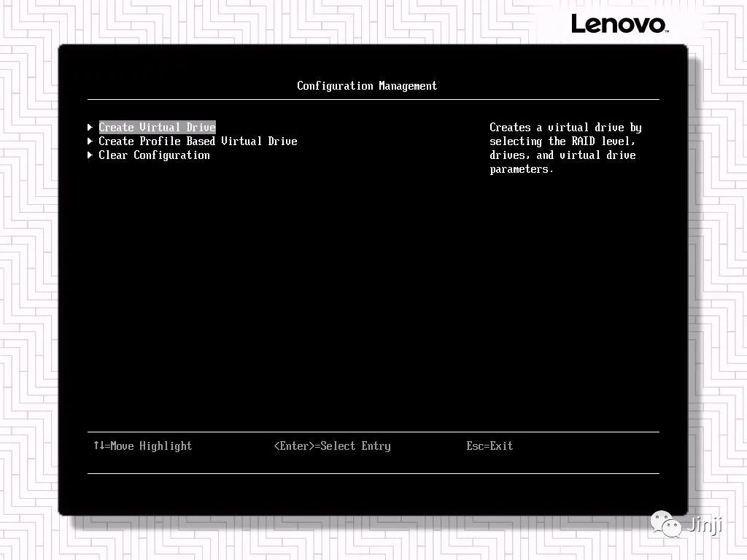
Task: Open Create Profile Based Virtual Drive
Action: (198, 141)
